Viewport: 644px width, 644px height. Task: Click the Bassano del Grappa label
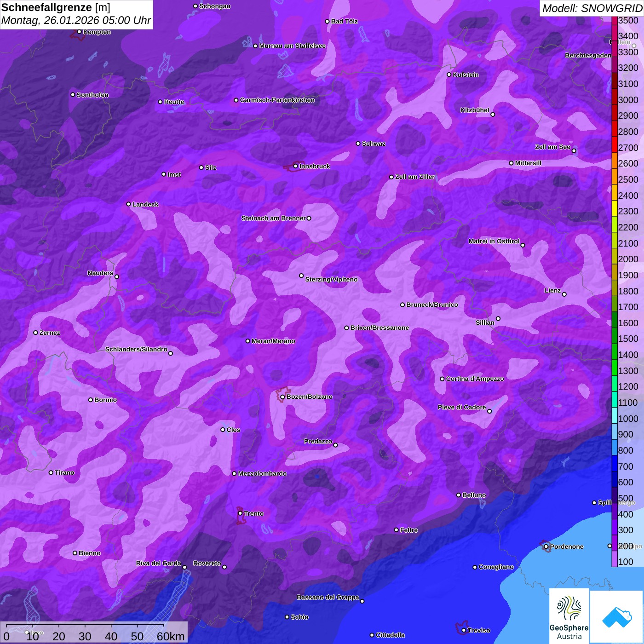328,597
